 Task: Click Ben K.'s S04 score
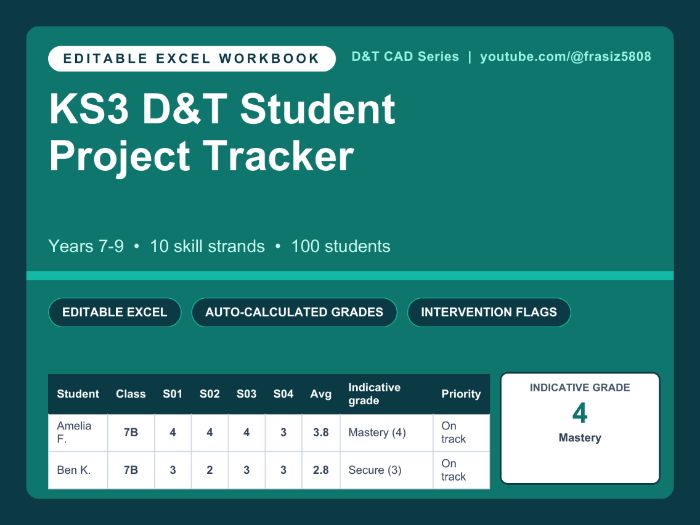pos(283,470)
